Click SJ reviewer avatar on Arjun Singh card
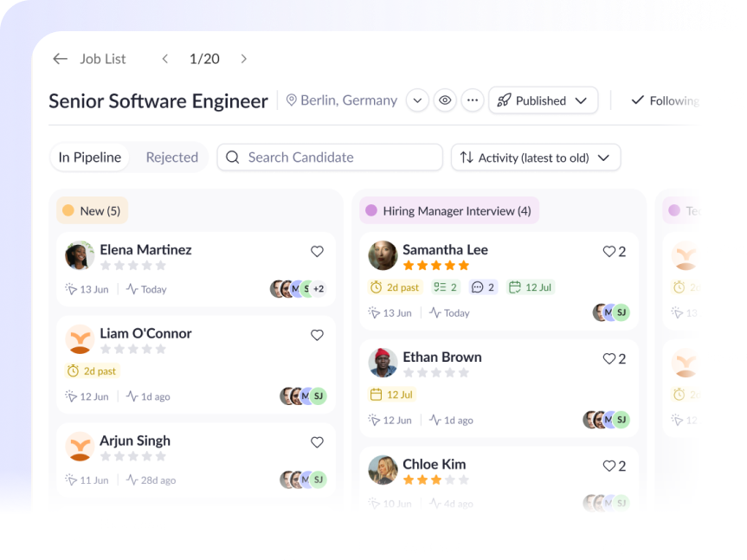The image size is (747, 560). [319, 480]
